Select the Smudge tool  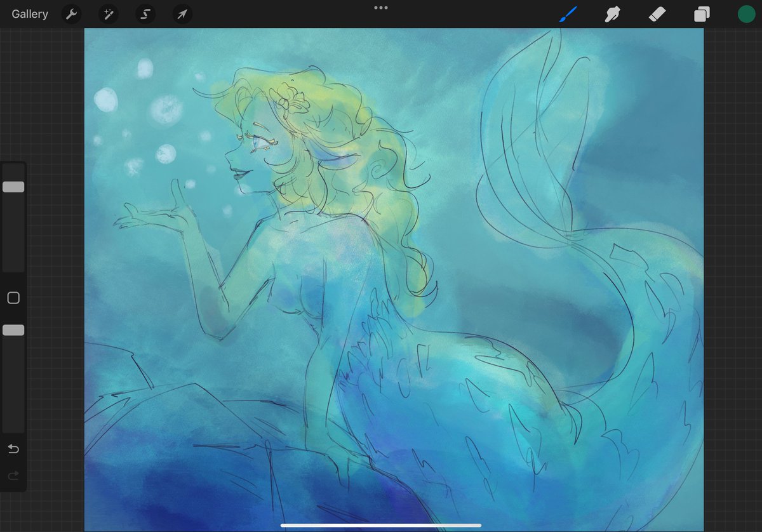click(612, 14)
